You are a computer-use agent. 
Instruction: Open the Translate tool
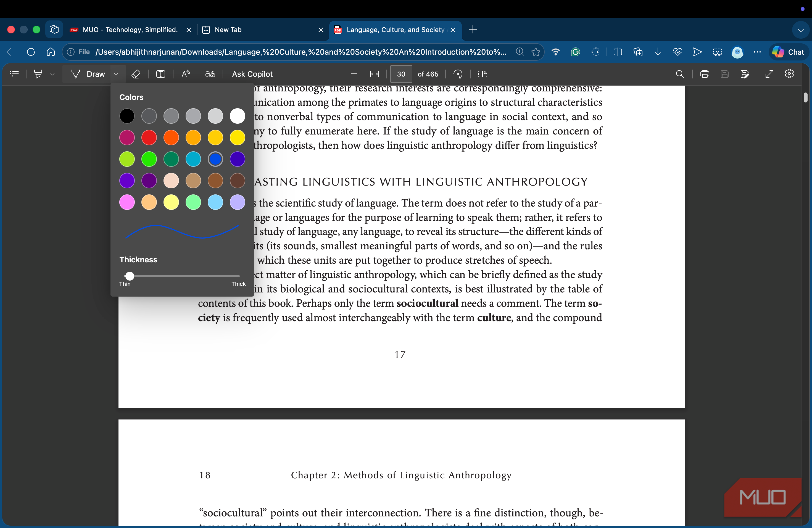[210, 74]
